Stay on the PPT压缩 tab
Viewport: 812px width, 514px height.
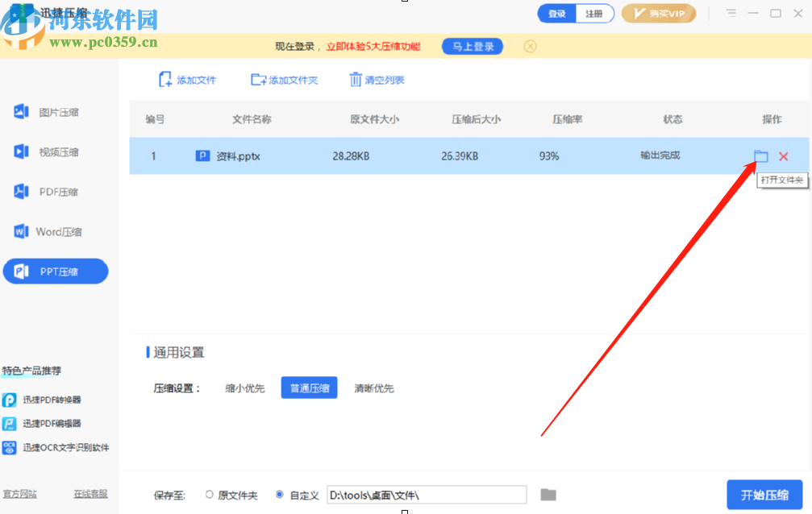[55, 271]
